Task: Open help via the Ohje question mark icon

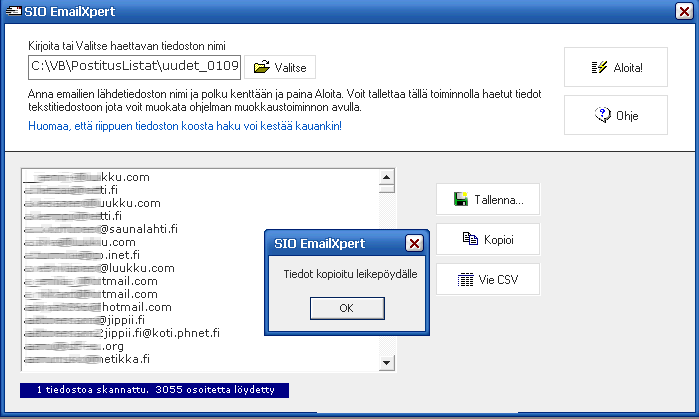Action: click(602, 115)
